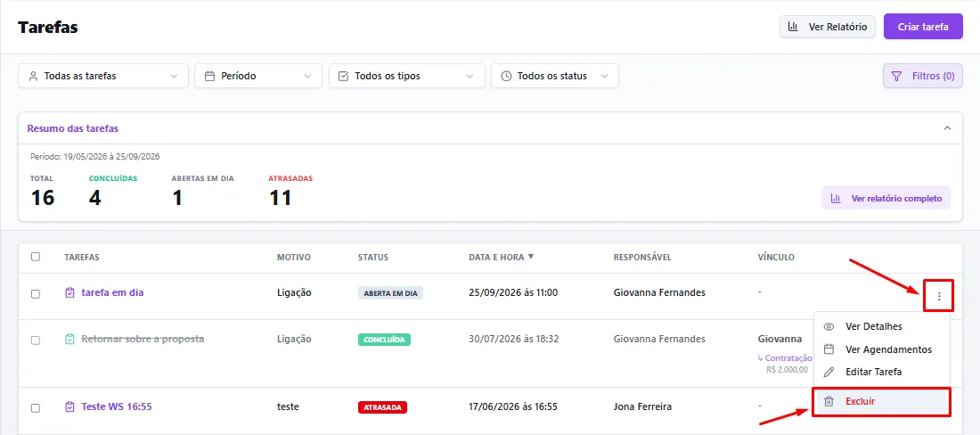Click the ABERTA EM DIA status badge
The width and height of the screenshot is (980, 435).
390,293
